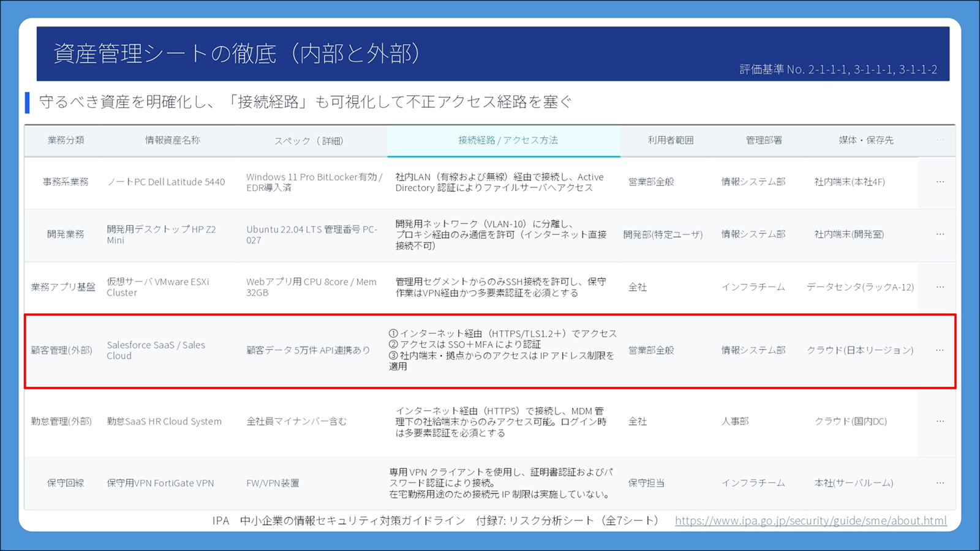Click the more icon on the Salesforce row
980x551 pixels.
(x=940, y=350)
